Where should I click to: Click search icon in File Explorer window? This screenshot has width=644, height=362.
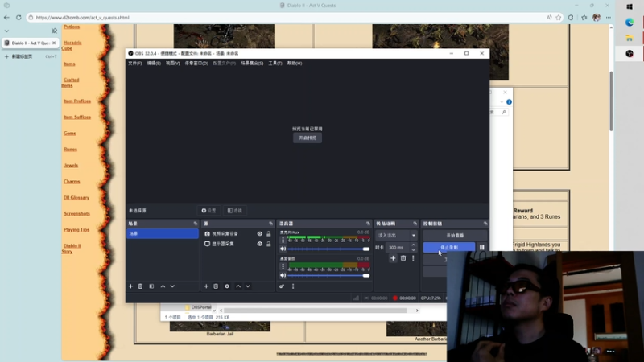pyautogui.click(x=504, y=112)
